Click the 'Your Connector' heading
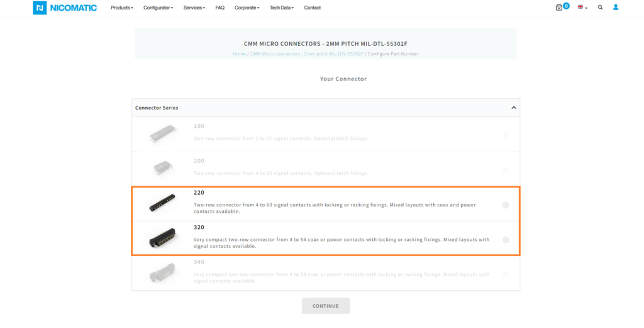This screenshot has width=644, height=328. (x=343, y=79)
